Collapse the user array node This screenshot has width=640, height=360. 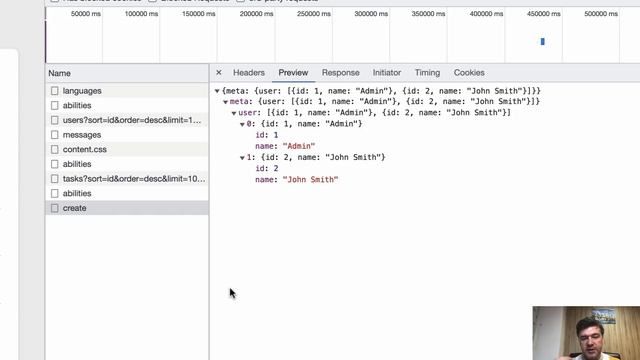tap(234, 113)
